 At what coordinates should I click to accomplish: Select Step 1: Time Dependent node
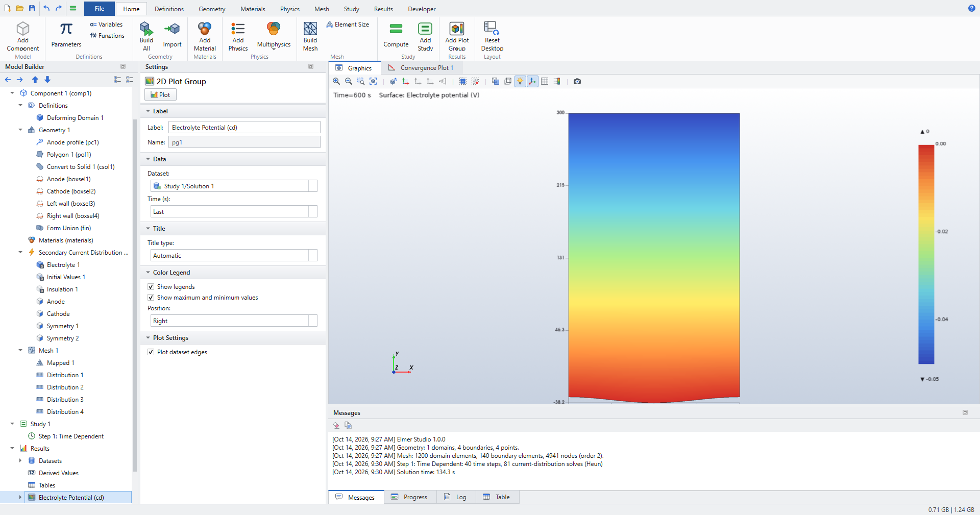click(x=71, y=436)
